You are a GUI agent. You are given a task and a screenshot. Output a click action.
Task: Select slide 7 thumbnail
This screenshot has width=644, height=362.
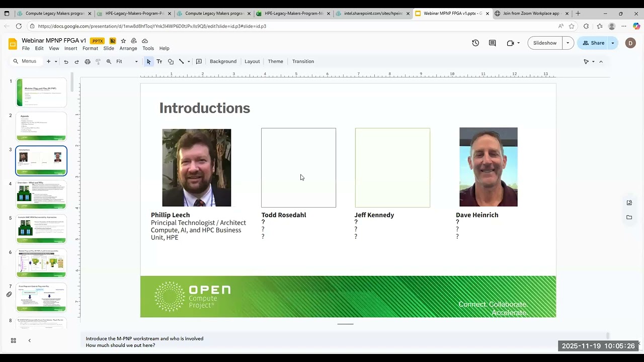point(41,297)
